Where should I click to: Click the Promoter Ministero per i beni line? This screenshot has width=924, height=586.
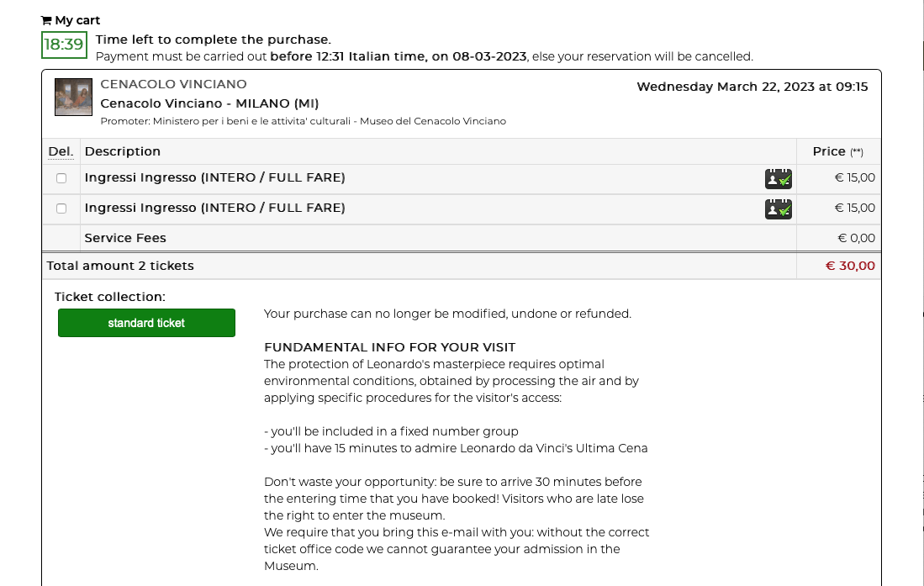[x=303, y=121]
